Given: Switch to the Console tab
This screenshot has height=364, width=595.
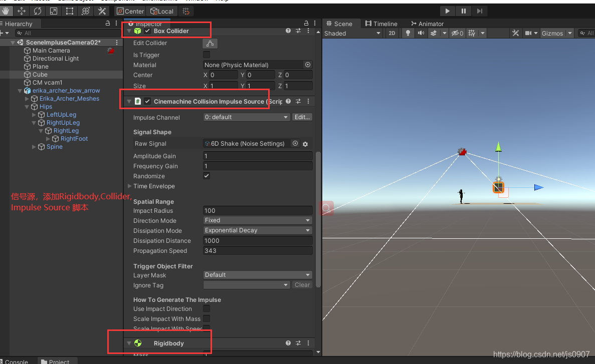Looking at the screenshot, I should [x=15, y=361].
